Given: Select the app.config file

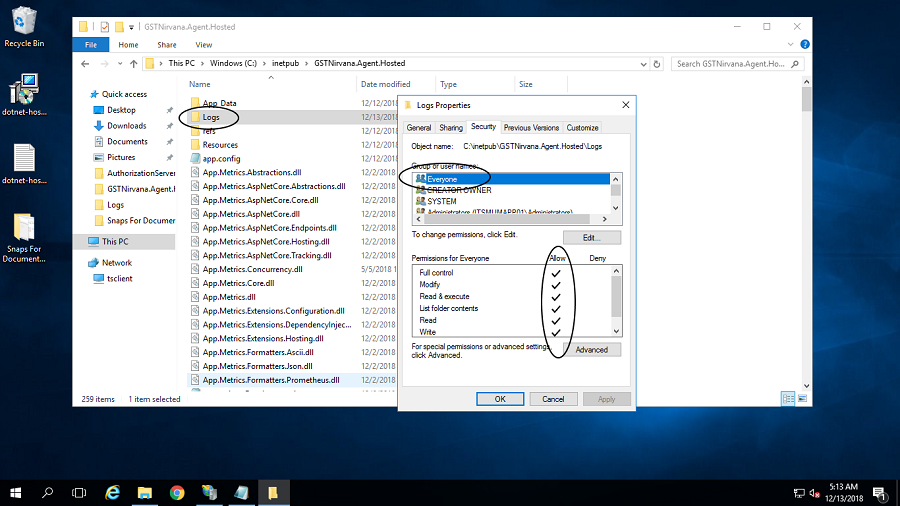Looking at the screenshot, I should [221, 158].
